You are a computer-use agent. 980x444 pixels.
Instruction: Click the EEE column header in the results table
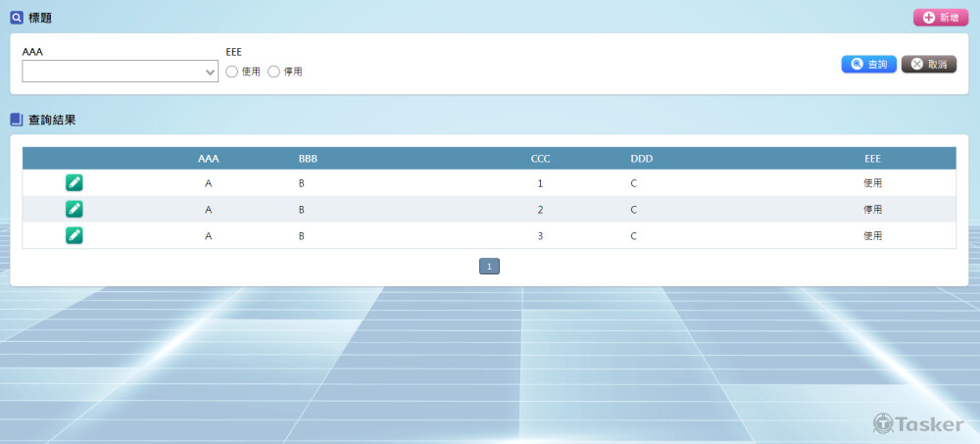872,158
